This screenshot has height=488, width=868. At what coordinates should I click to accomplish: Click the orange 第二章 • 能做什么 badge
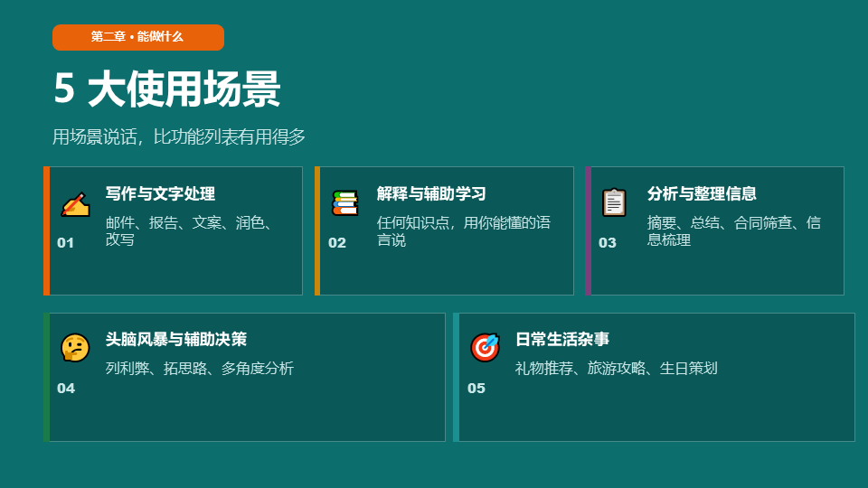point(137,37)
